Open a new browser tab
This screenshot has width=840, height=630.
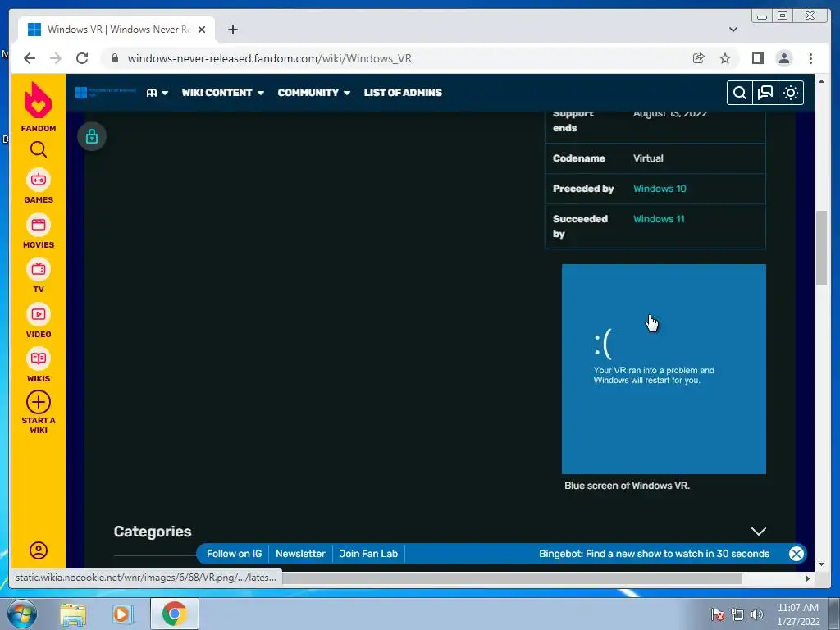232,30
